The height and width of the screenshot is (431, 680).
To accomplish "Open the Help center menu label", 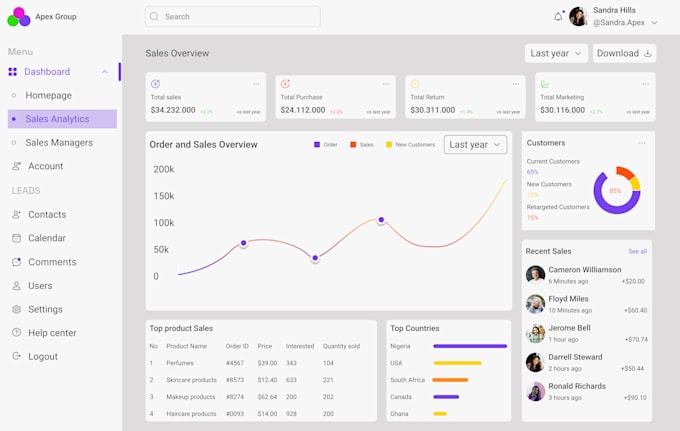I will click(x=52, y=333).
